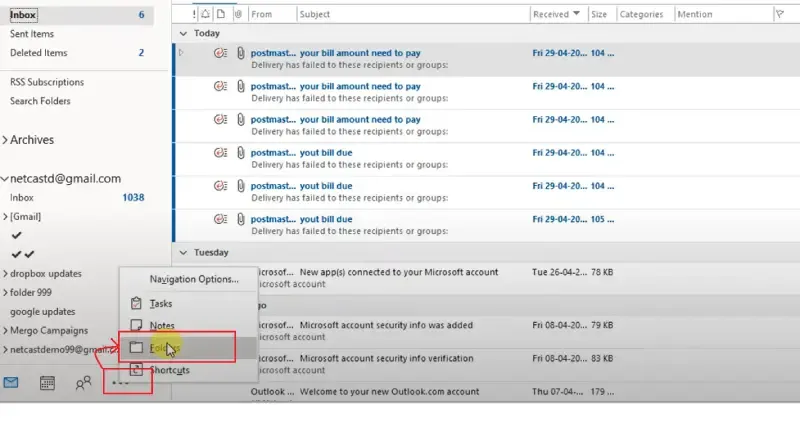Sort by the Importance exclamation column
Image resolution: width=800 pixels, height=427 pixels.
point(194,14)
